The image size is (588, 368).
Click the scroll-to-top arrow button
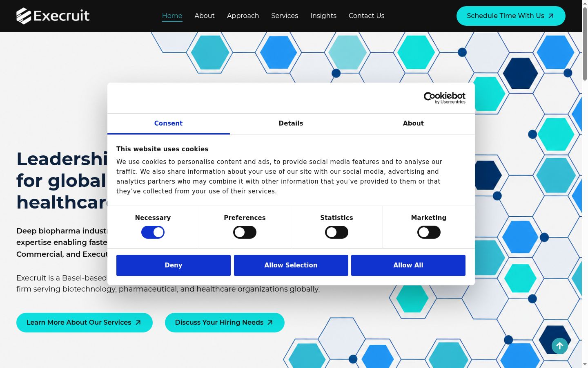560,346
